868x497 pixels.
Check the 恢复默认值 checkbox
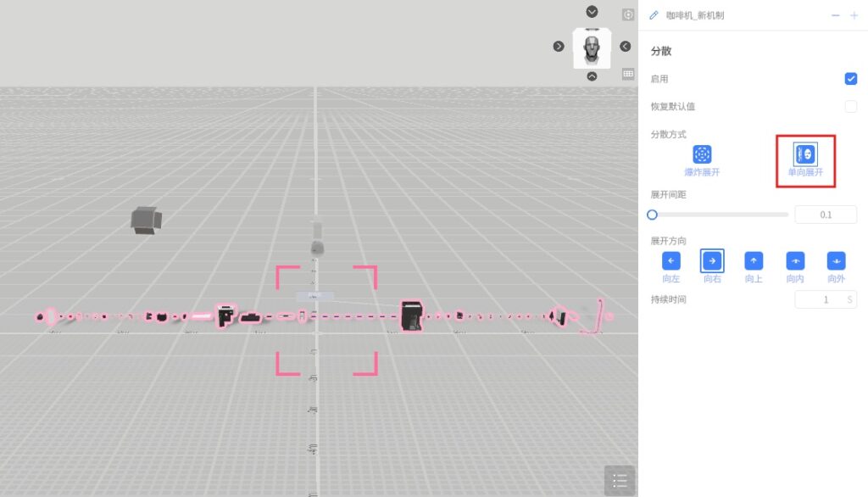point(850,107)
